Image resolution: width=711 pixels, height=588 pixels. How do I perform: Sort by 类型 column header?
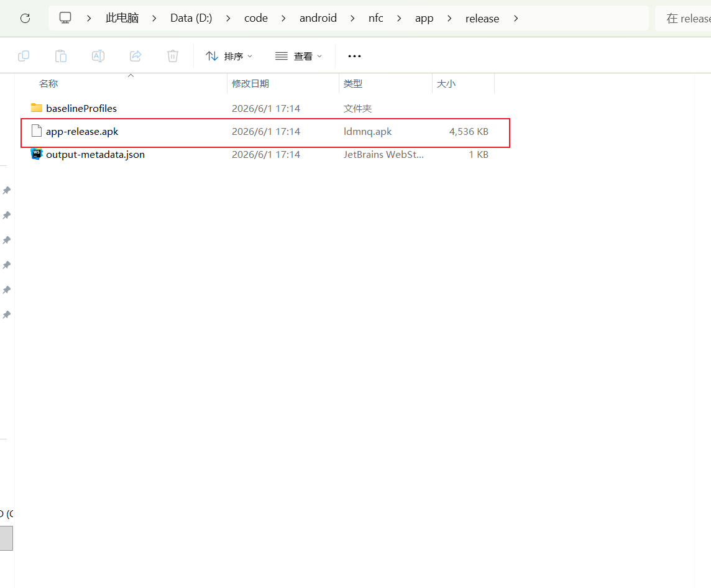[x=353, y=83]
